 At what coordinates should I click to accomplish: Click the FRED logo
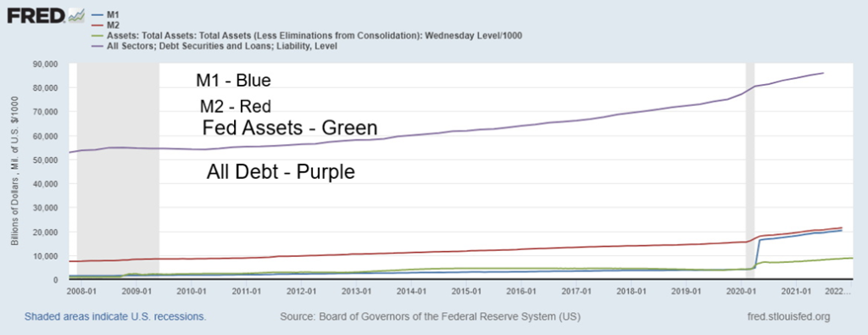(37, 15)
